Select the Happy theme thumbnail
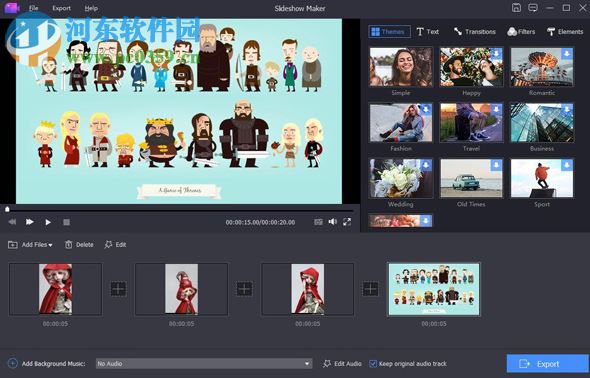Viewport: 590px width, 378px height. [471, 67]
